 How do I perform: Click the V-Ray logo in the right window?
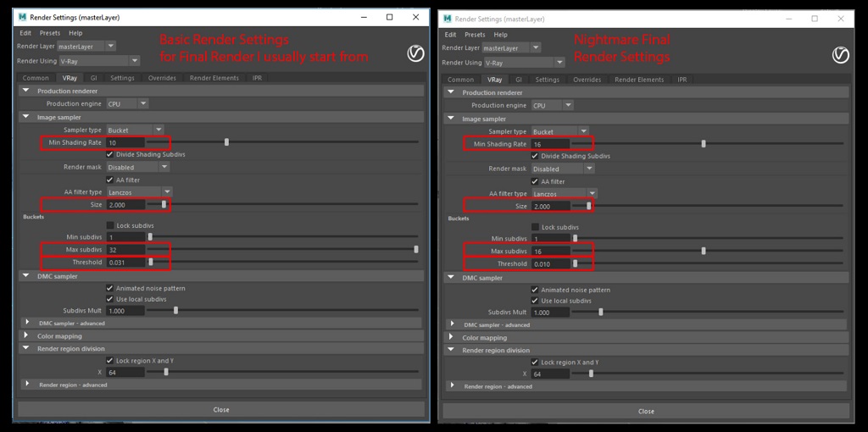click(x=840, y=56)
